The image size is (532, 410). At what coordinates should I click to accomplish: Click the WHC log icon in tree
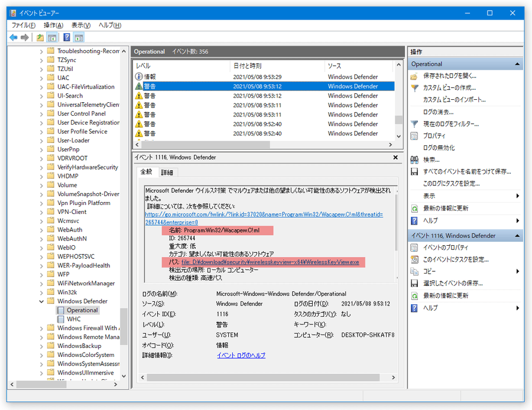[x=61, y=319]
